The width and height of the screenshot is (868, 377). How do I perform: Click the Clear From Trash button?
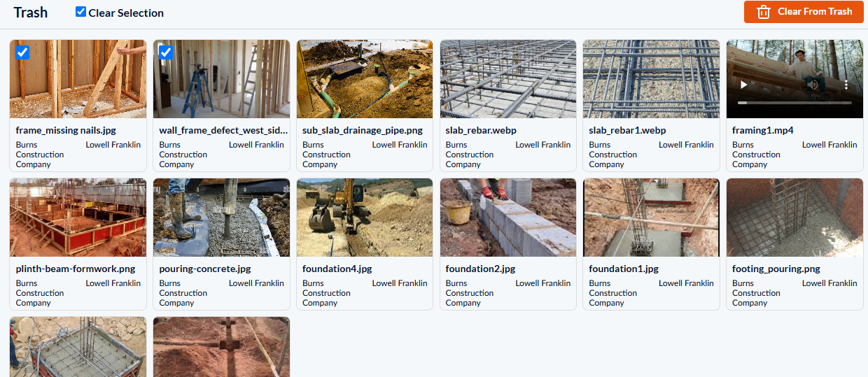click(804, 12)
